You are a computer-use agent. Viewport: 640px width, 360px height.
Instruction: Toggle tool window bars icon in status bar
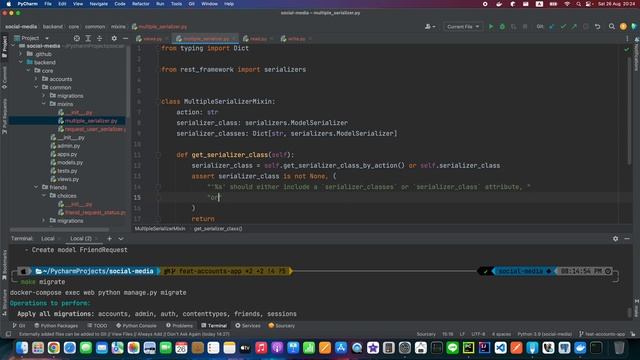pos(8,334)
